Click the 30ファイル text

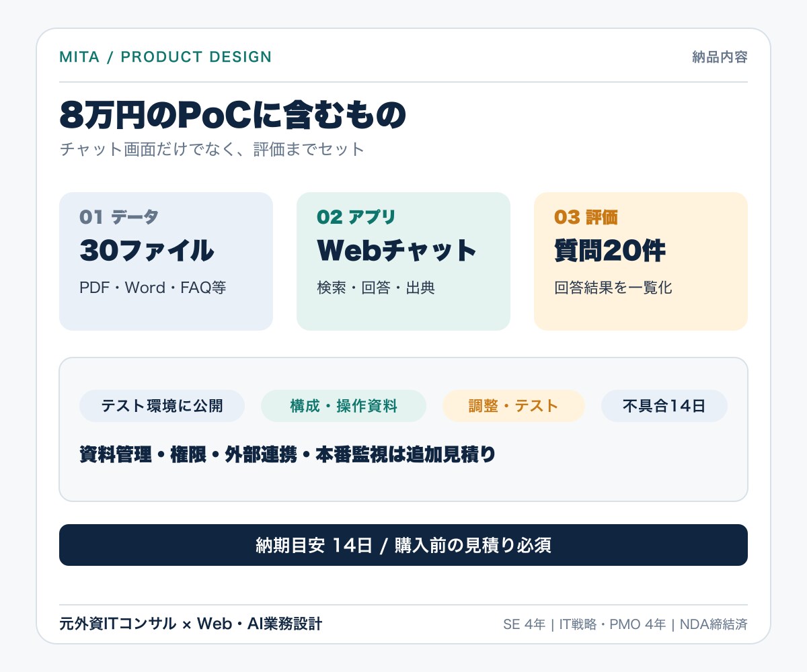[x=147, y=251]
